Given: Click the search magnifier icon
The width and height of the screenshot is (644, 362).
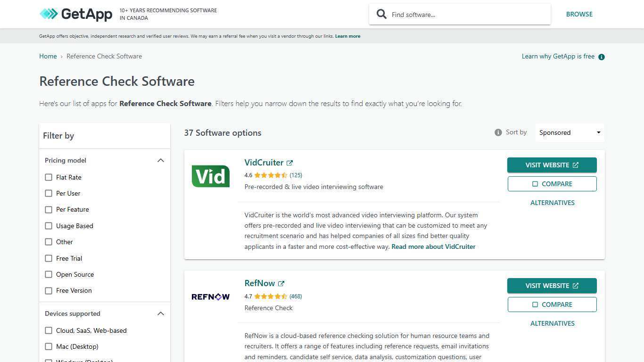Looking at the screenshot, I should pyautogui.click(x=381, y=14).
